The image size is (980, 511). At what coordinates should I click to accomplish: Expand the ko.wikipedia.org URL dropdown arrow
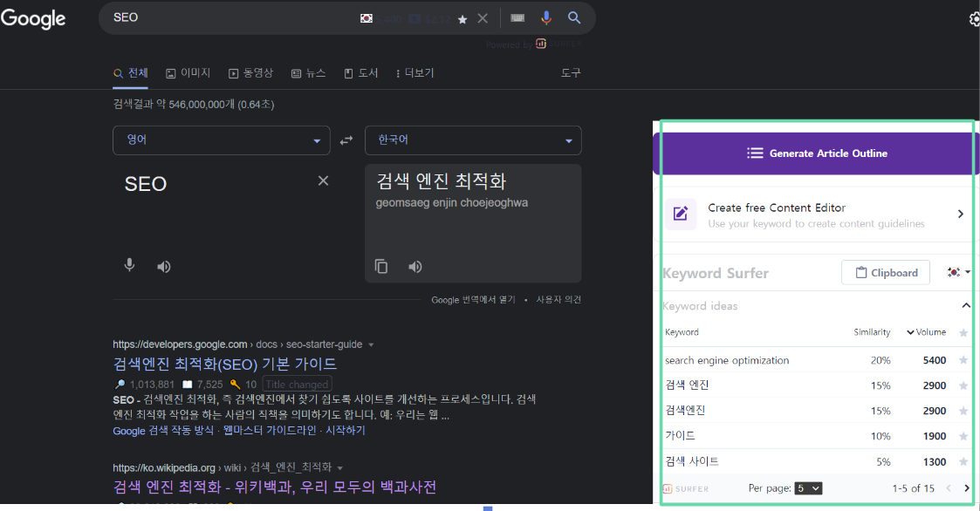[340, 468]
